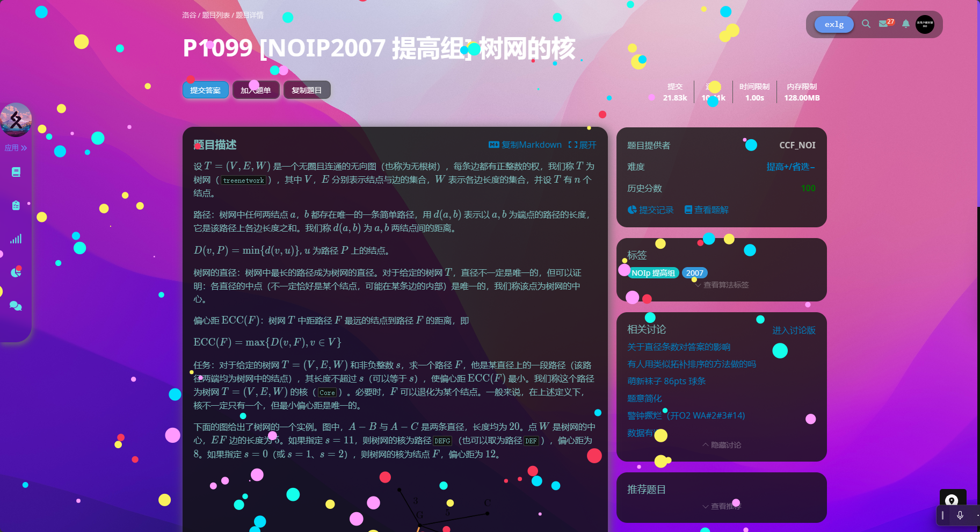Click 加入题单 button
Screen dimensions: 980x532
pos(256,90)
